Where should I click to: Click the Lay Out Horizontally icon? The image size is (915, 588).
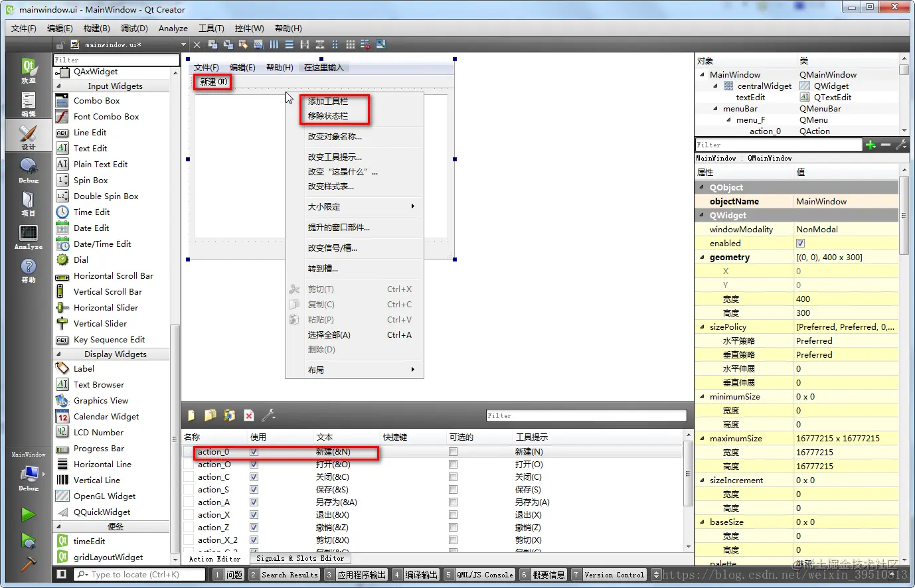tap(274, 44)
